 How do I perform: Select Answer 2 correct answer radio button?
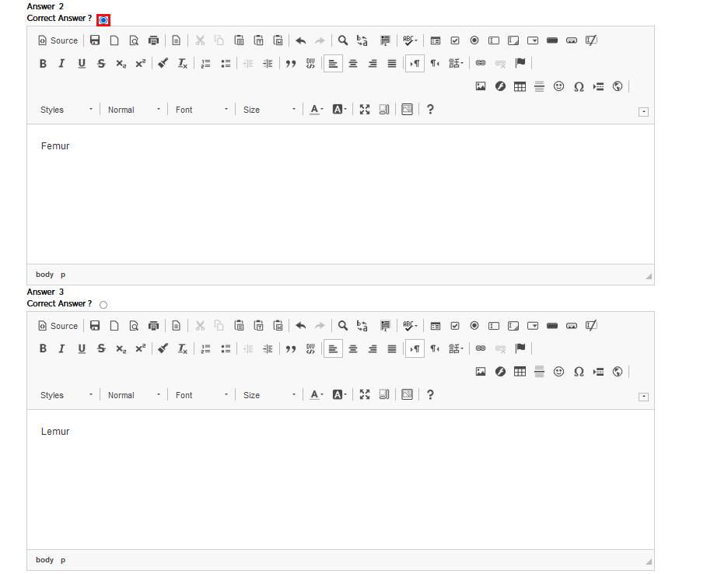pos(103,20)
